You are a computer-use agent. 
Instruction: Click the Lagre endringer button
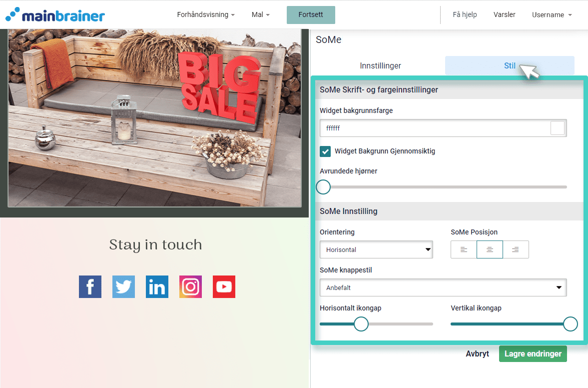point(533,353)
